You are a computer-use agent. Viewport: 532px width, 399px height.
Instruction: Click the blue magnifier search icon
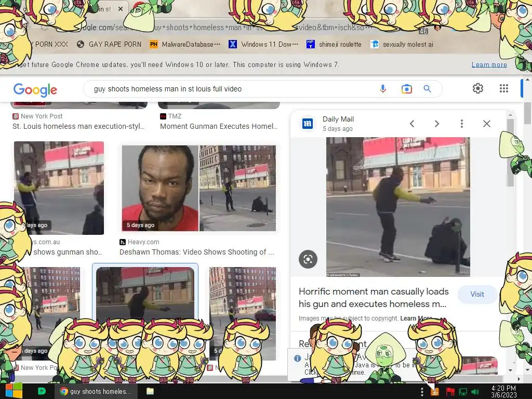pos(427,89)
